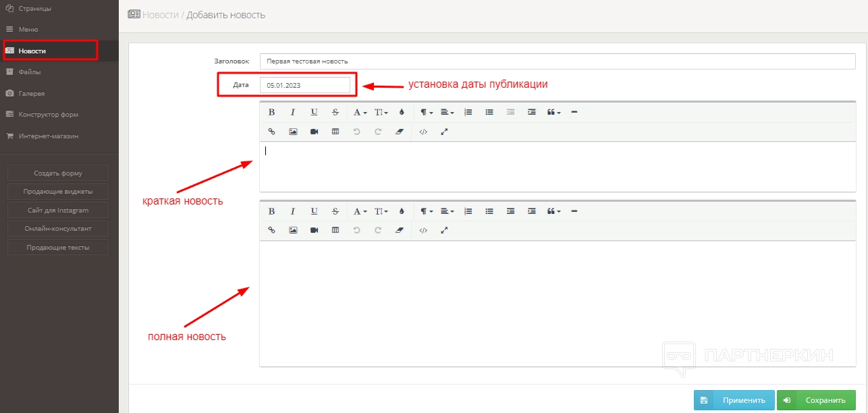Insert bulleted list in upper editor
Viewport: 868px width, 413px height.
(489, 112)
